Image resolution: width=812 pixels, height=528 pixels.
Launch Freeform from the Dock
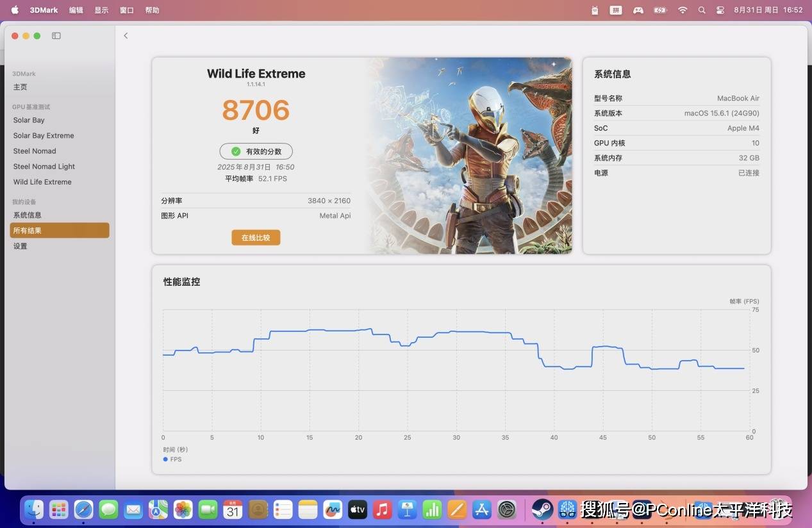(333, 509)
